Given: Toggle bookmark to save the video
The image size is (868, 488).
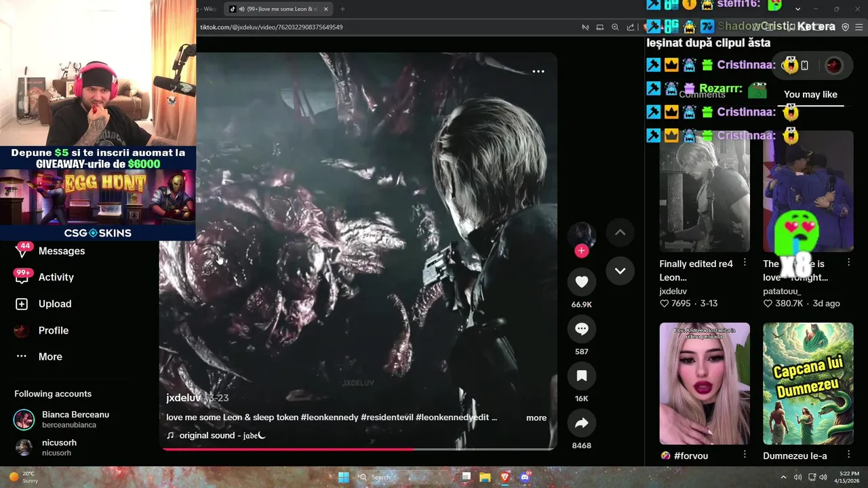Looking at the screenshot, I should pos(581,376).
